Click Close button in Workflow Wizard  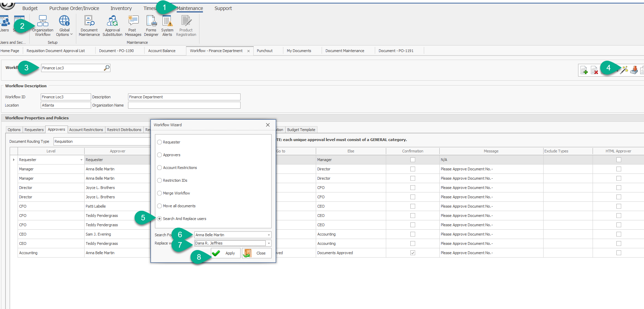pos(257,253)
